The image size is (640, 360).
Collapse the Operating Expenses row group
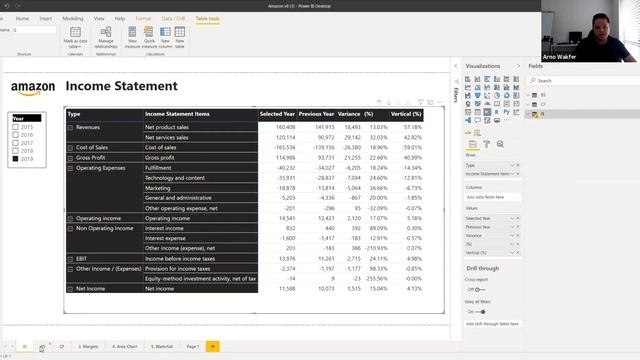point(70,168)
